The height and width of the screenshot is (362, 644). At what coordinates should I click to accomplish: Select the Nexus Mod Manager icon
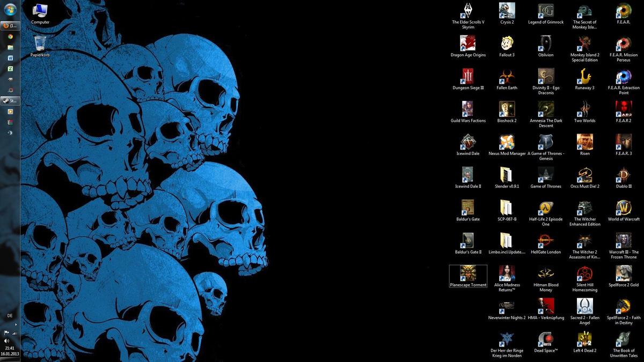pos(507,145)
